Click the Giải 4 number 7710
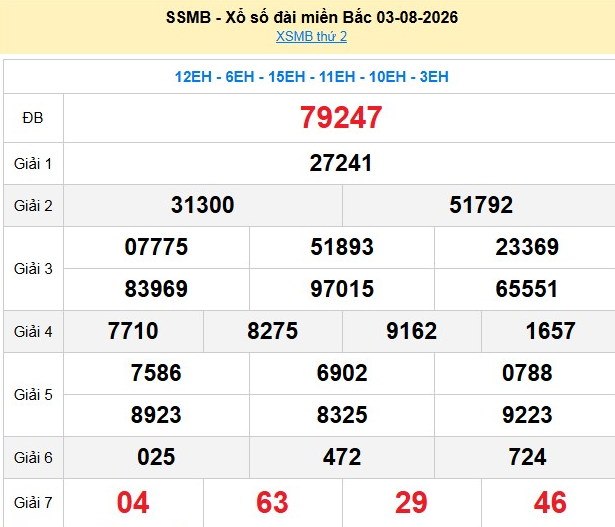 [x=133, y=331]
